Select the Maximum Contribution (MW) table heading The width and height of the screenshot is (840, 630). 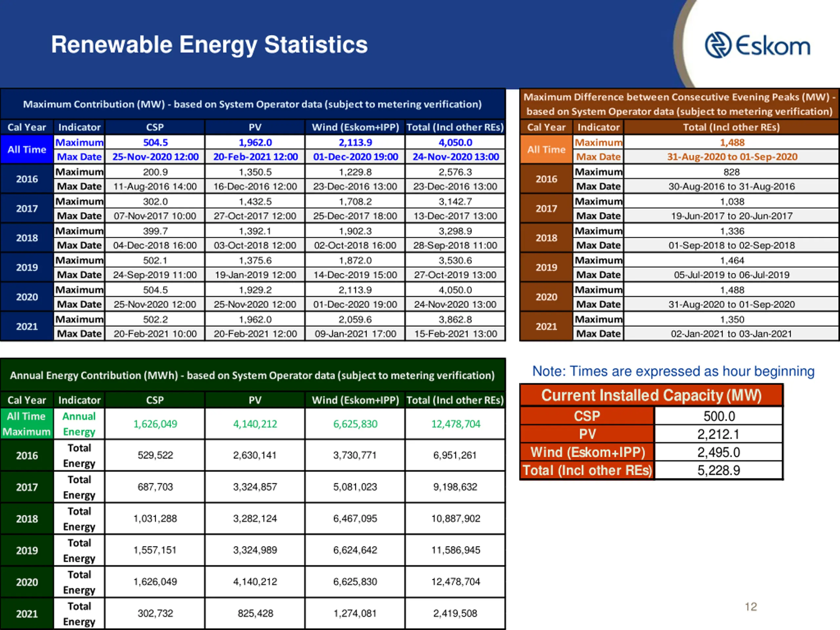click(x=253, y=104)
